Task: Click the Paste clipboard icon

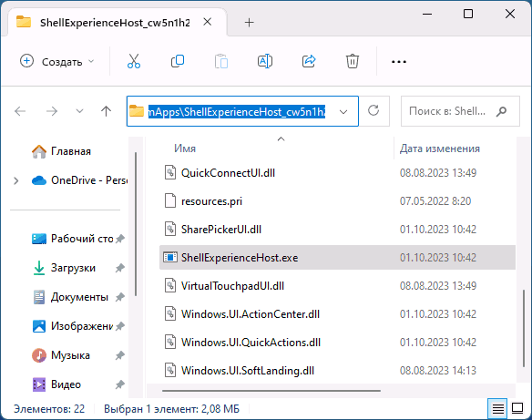Action: pos(221,61)
